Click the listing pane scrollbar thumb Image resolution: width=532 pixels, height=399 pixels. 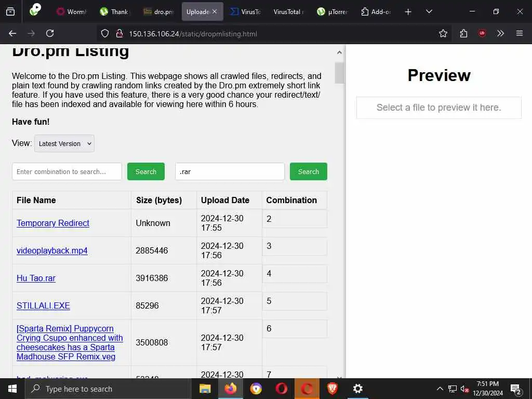339,73
